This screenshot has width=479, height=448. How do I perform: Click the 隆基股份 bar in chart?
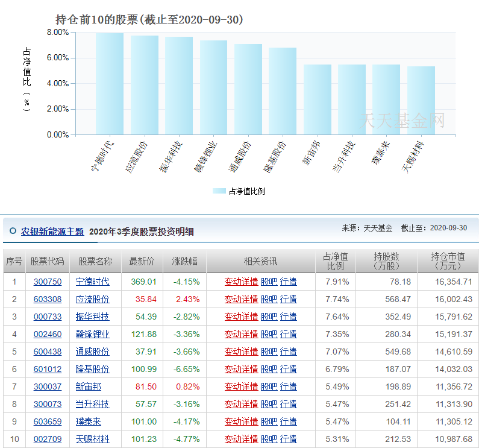click(283, 91)
